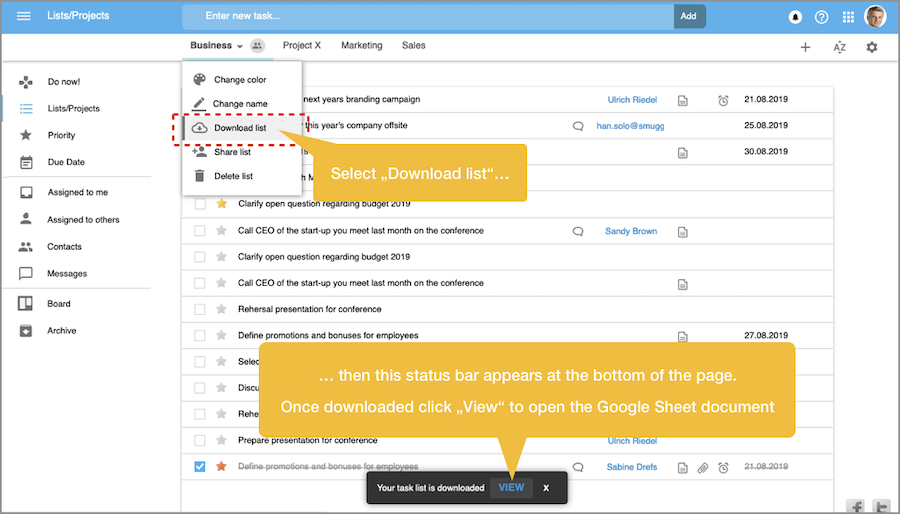Image resolution: width=900 pixels, height=514 pixels.
Task: Expand the Business list dropdown arrow
Action: click(239, 46)
